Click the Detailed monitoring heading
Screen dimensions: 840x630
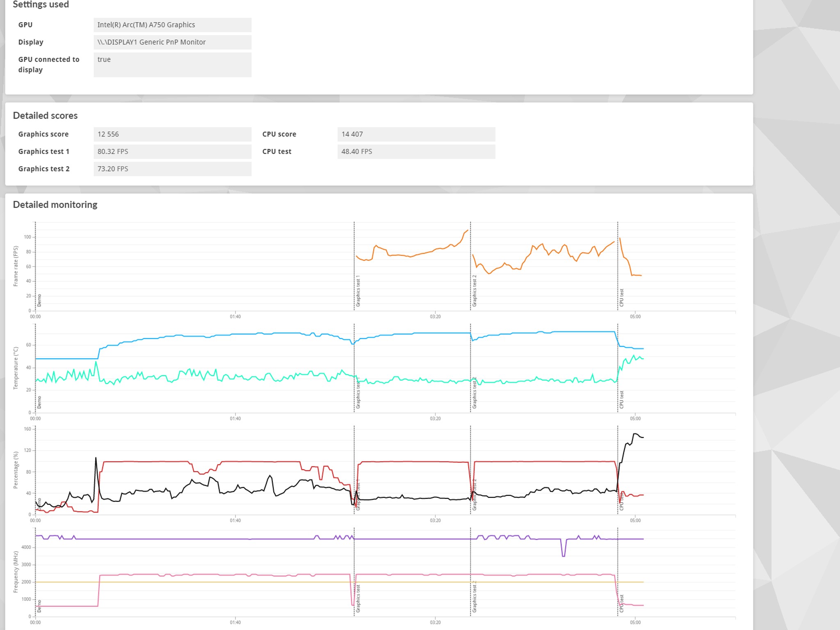click(x=55, y=205)
